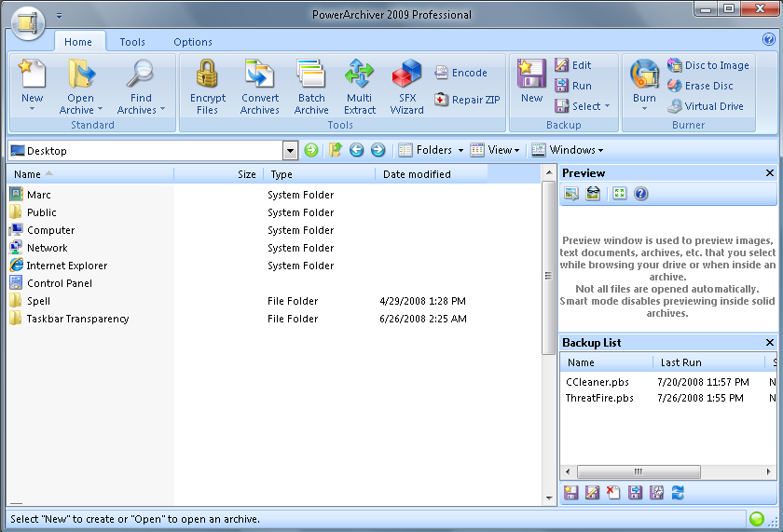Select the Marc folder

[30, 195]
